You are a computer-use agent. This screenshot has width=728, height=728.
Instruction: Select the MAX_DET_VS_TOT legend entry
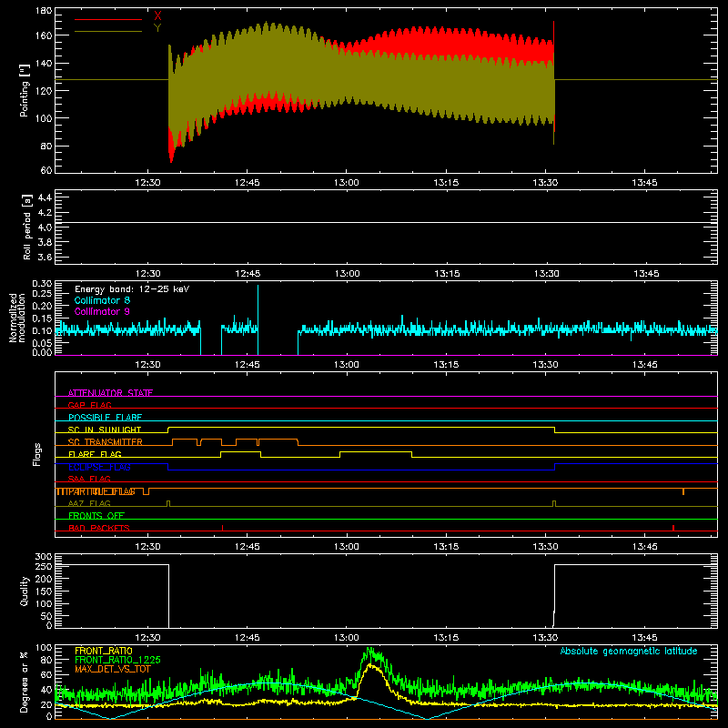click(x=113, y=669)
